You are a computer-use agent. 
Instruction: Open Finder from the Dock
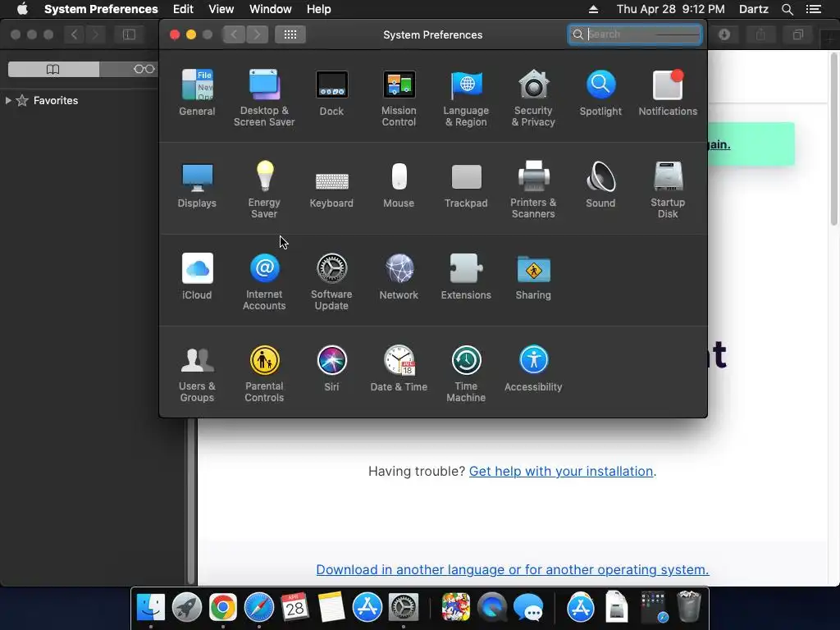[151, 608]
